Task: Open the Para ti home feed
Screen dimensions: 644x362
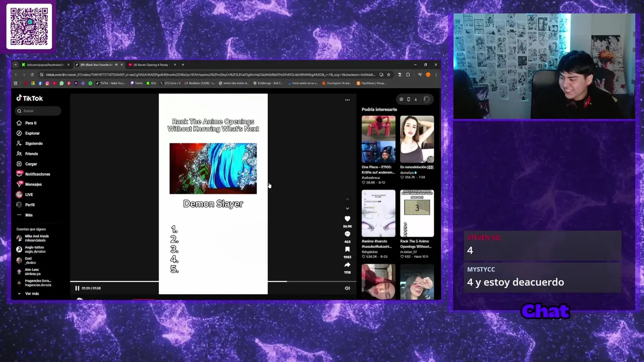Action: pyautogui.click(x=31, y=123)
